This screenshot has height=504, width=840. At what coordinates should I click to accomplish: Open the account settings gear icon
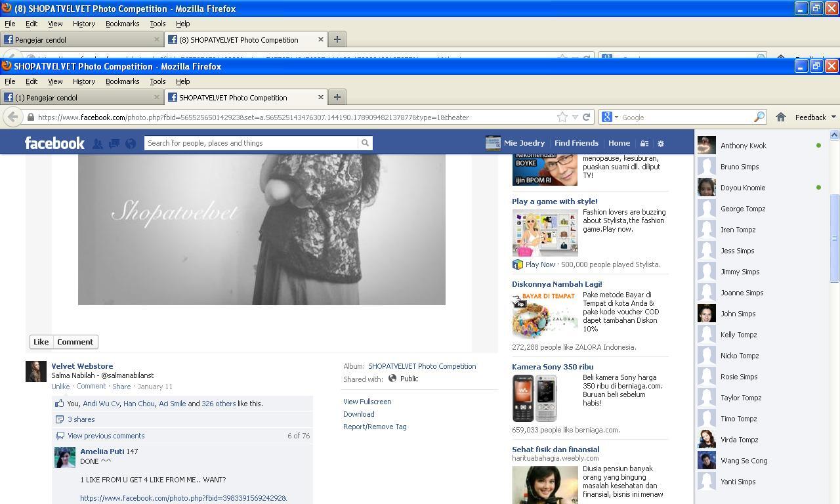tap(661, 143)
